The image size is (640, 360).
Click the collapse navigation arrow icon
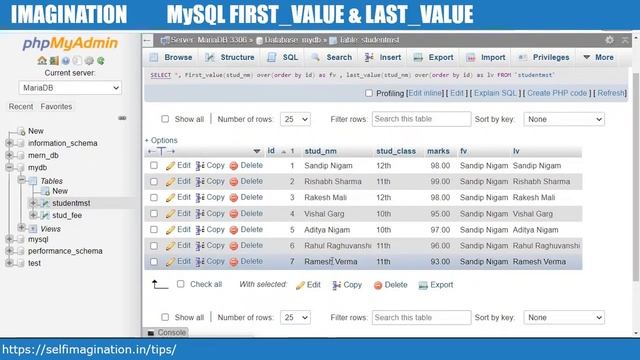pos(625,40)
